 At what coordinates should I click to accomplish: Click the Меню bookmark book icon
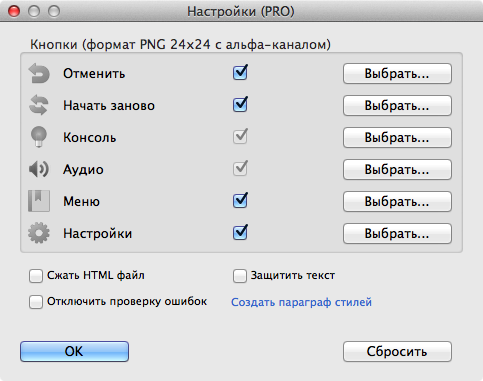click(39, 201)
